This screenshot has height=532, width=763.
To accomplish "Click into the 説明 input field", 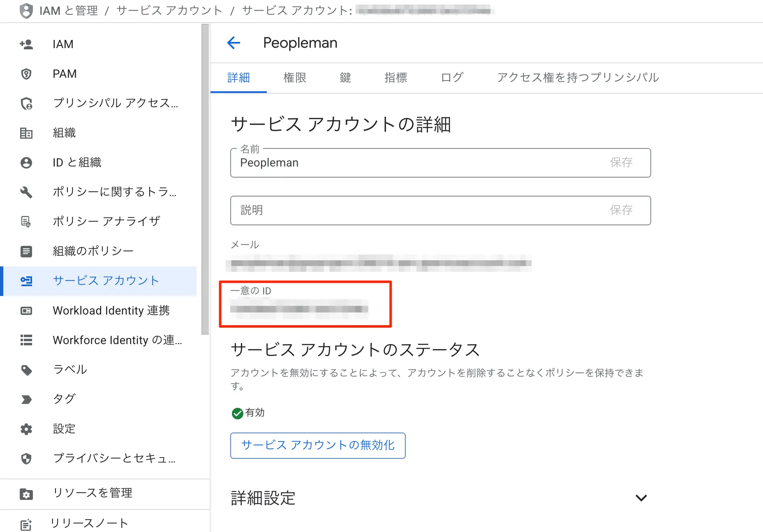I will click(411, 210).
